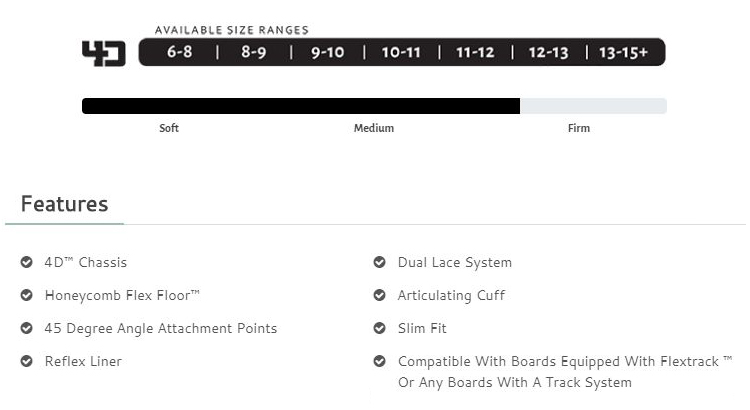Pick the 10-11 size range
Image resolution: width=750 pixels, height=410 pixels.
point(401,52)
